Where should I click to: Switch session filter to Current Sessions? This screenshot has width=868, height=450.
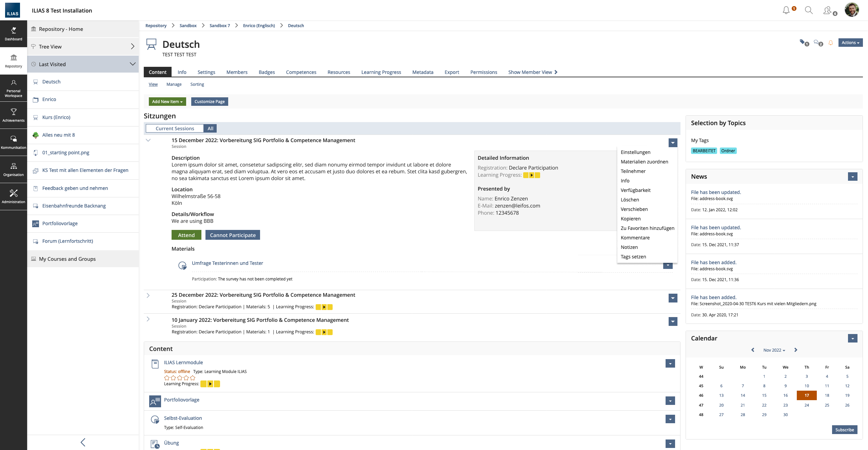point(175,129)
